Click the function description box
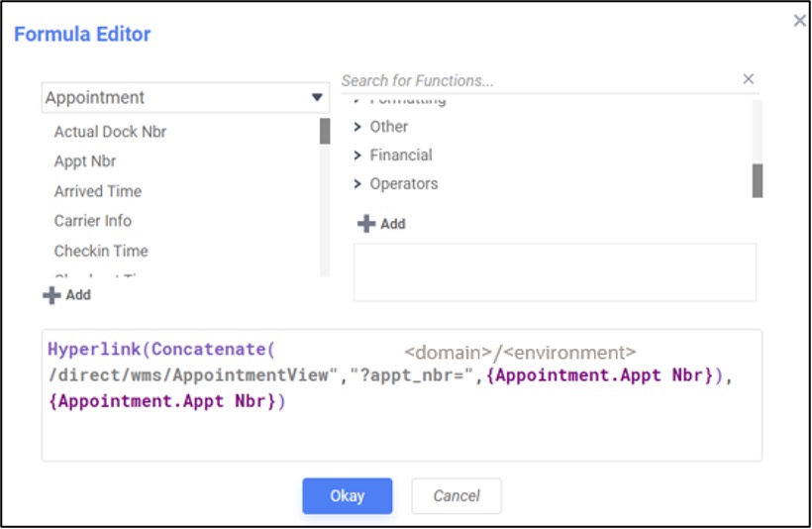812x529 pixels. point(555,271)
